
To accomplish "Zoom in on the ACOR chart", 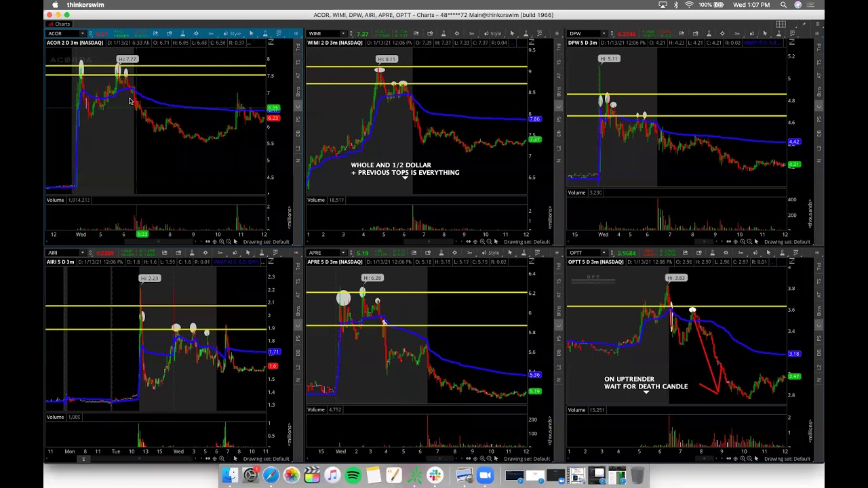I will coord(221,242).
